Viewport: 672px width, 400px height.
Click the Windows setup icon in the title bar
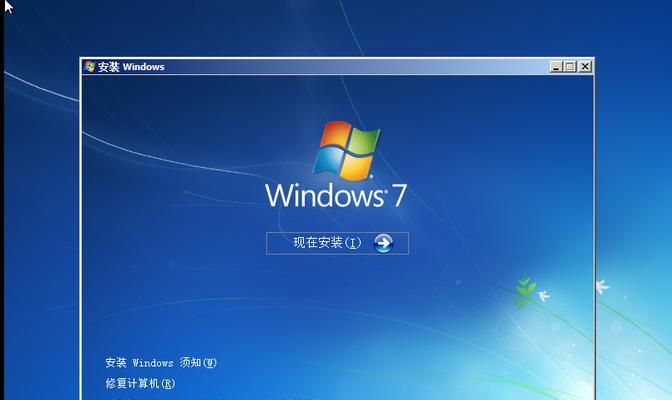point(90,66)
